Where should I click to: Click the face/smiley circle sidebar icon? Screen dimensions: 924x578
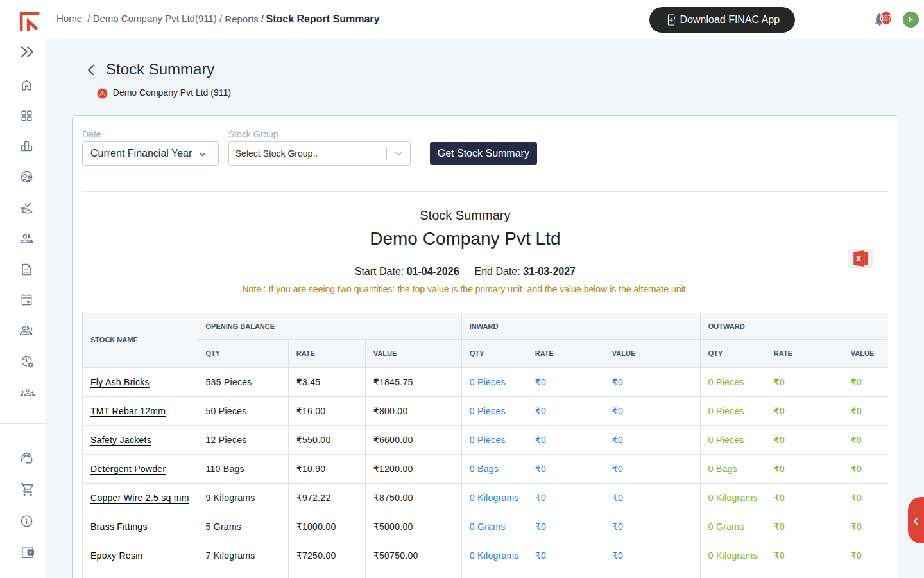point(26,177)
